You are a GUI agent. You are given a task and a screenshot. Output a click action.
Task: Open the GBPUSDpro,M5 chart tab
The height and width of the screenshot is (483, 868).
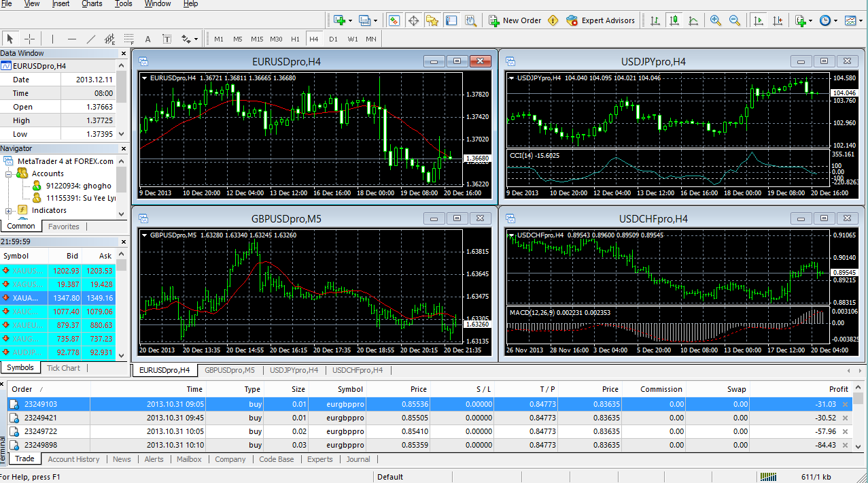pyautogui.click(x=230, y=370)
